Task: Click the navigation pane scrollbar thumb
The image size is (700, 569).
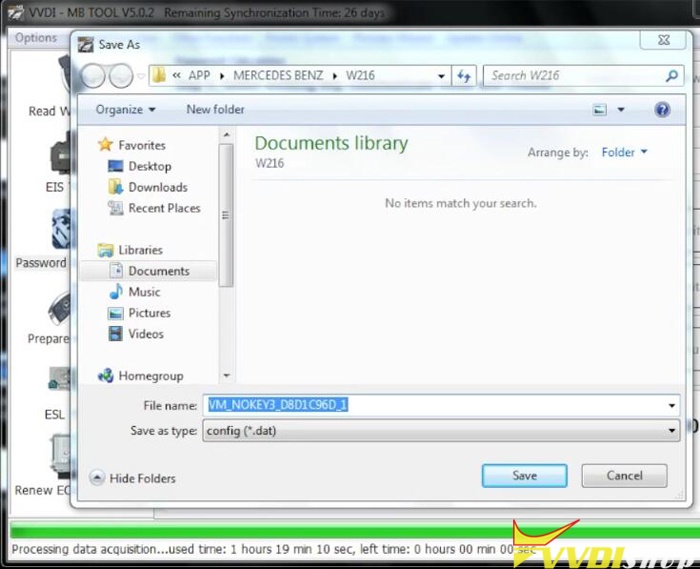Action: 226,215
